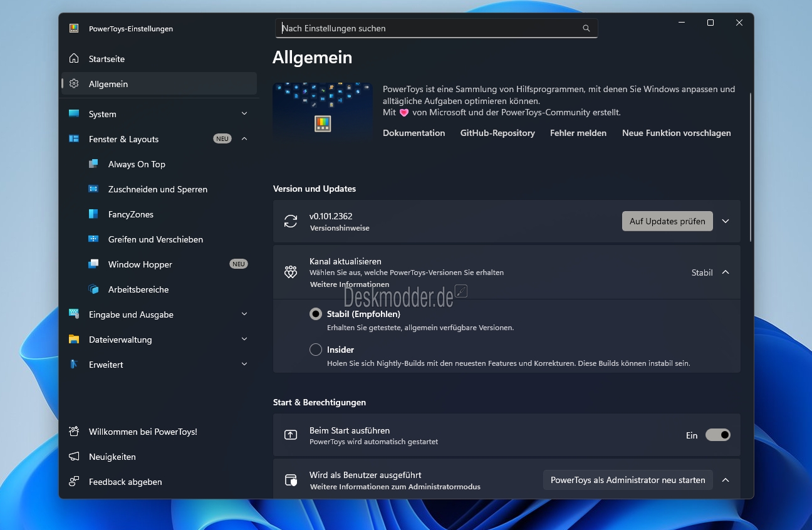Click Auf Updates prüfen button
The image size is (812, 530).
coord(667,221)
